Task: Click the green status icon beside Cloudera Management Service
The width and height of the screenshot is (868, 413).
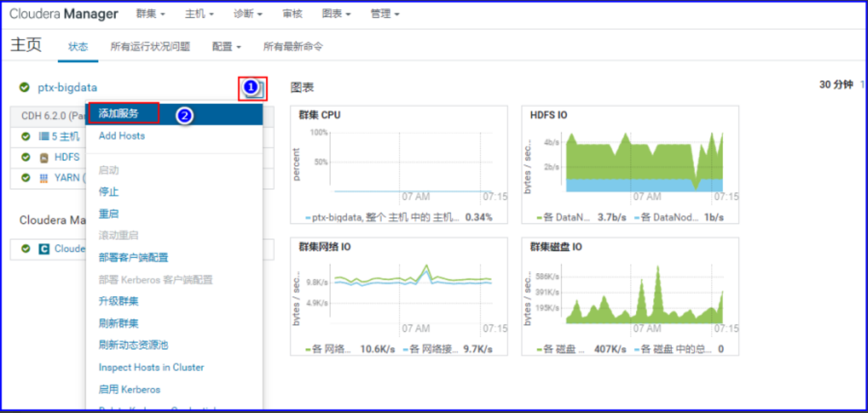Action: [x=26, y=249]
